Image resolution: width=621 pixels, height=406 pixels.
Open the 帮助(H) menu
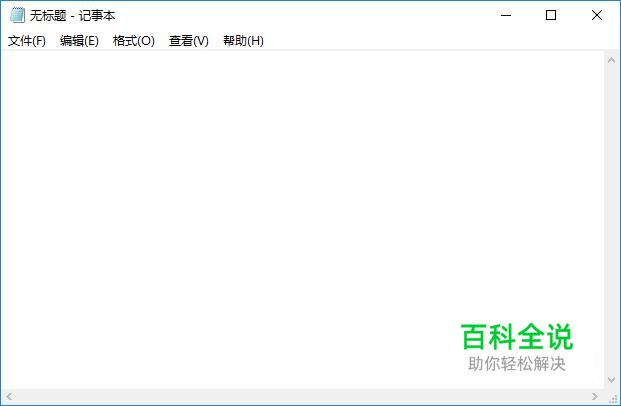(x=243, y=40)
